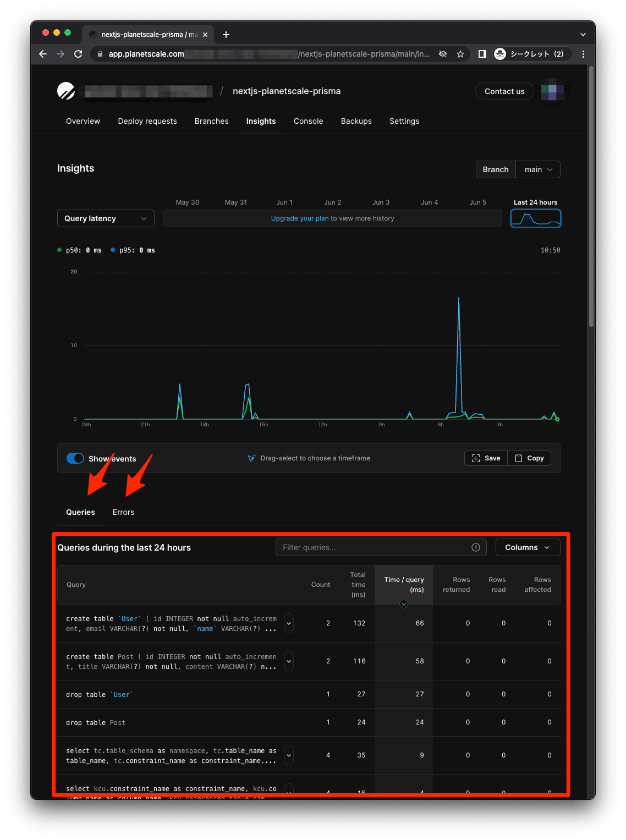Select the Last 24 hours thumbnail
626x840 pixels.
tap(536, 218)
